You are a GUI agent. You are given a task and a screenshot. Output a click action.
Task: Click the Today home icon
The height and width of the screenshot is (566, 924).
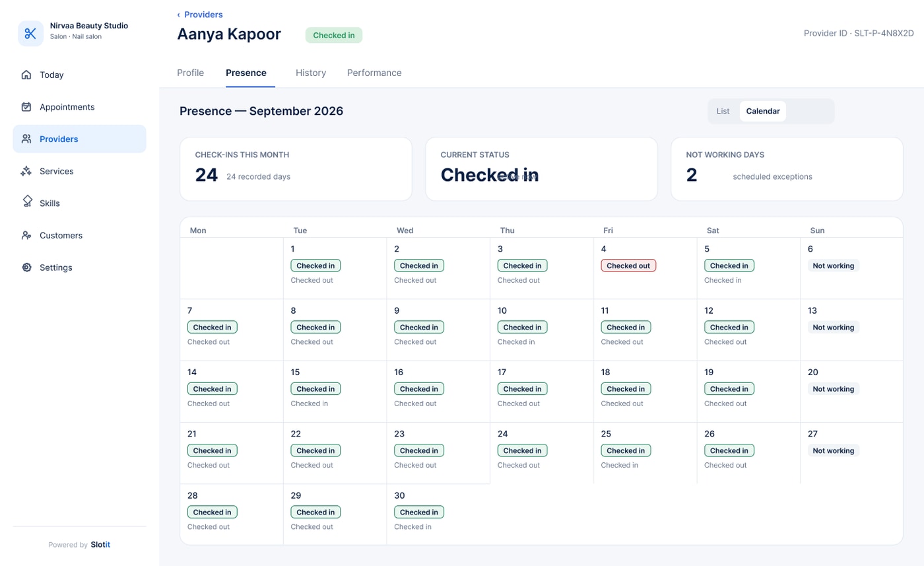pos(26,75)
